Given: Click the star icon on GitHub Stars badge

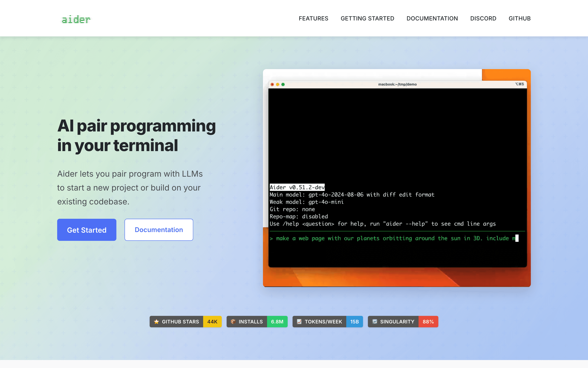Looking at the screenshot, I should [156, 322].
